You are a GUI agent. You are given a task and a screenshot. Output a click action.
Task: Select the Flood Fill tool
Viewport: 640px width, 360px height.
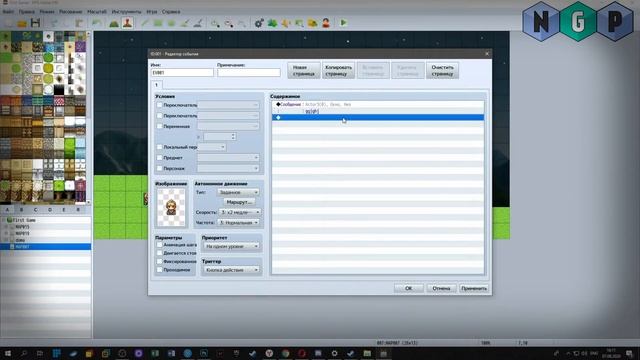pyautogui.click(x=185, y=23)
